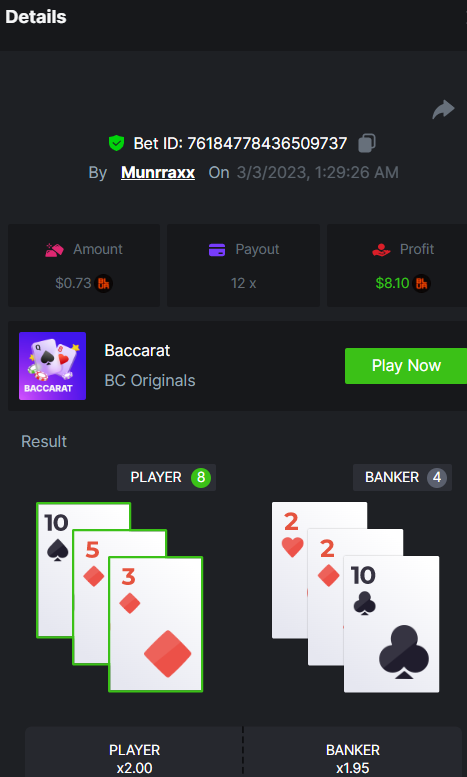Click the Amount dice icon

(54, 250)
